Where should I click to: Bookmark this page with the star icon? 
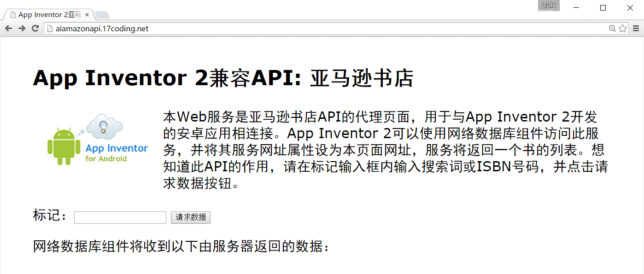point(622,29)
